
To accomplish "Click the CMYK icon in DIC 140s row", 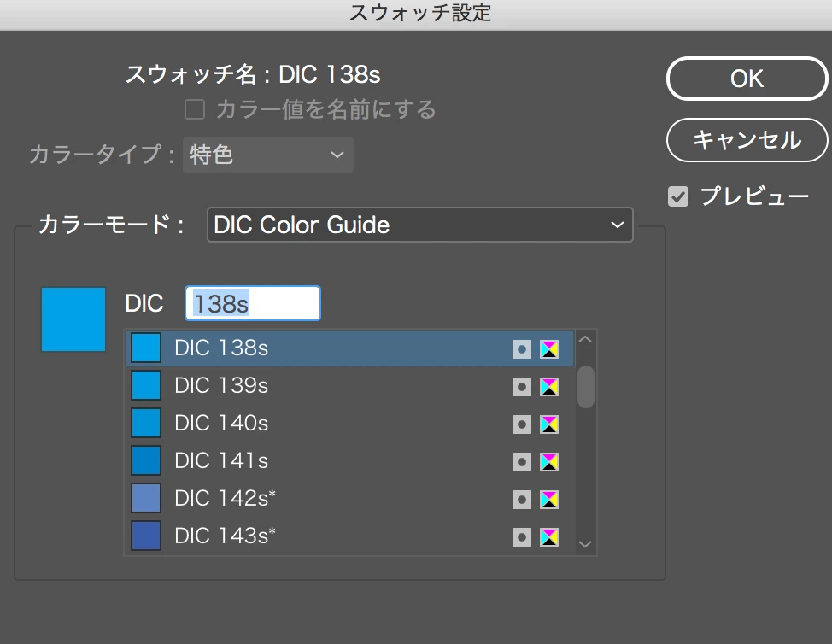I will pos(549,424).
